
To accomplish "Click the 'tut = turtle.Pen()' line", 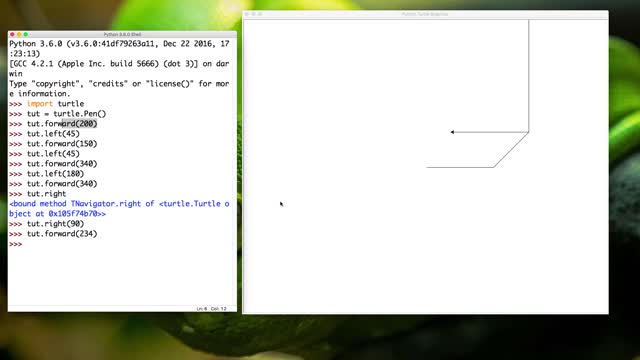I will click(x=58, y=114).
